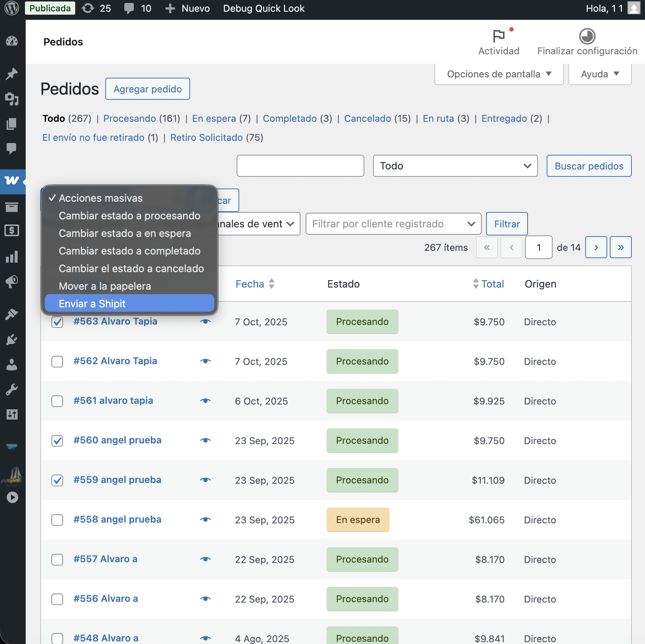Uncheck the order #560 angel prueba checkbox

[x=57, y=440]
